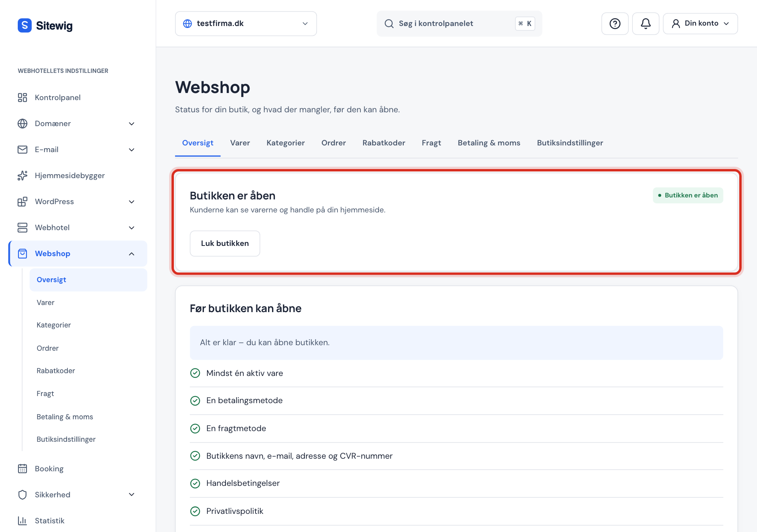Go to the Fragt tab
This screenshot has height=532, width=757.
click(x=431, y=143)
